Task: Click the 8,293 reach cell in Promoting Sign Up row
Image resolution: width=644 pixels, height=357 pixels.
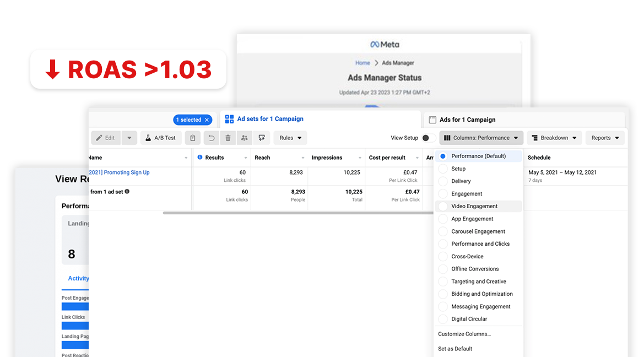Action: 296,172
